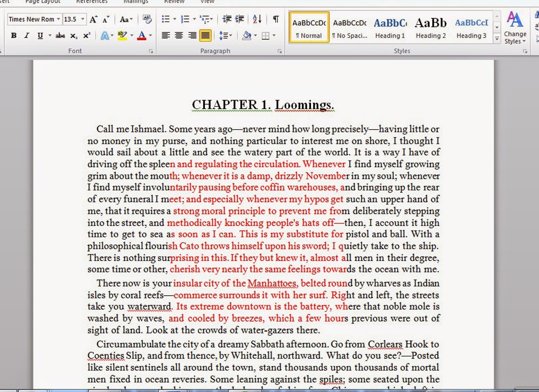Screen dimensions: 539x392
Task: Expand bullet library dropdown arrow
Action: click(175, 19)
